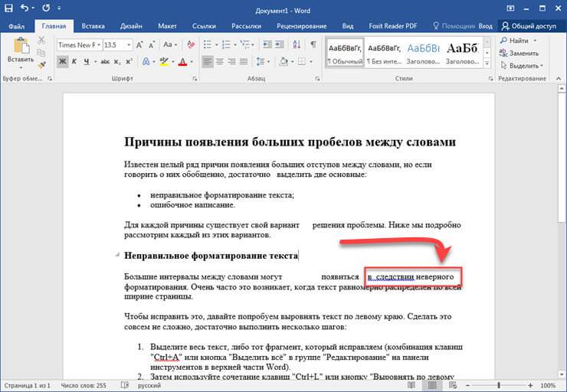Align text to the left
567x392 pixels.
point(207,62)
